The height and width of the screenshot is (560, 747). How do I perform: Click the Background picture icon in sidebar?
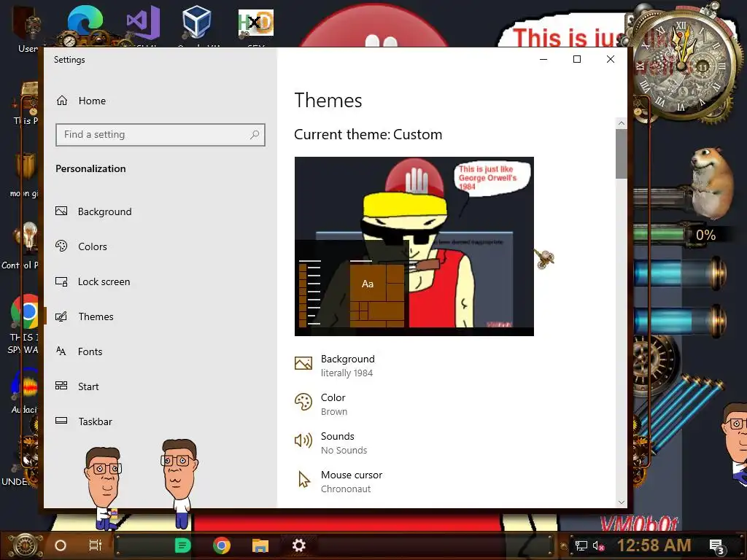[x=61, y=211]
